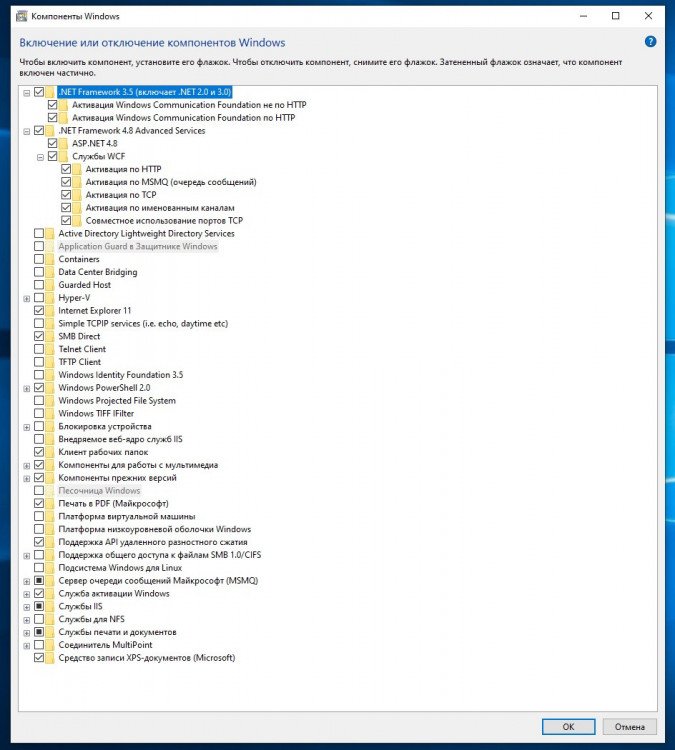
Task: Toggle Службы IIS partial checkbox
Action: [39, 606]
